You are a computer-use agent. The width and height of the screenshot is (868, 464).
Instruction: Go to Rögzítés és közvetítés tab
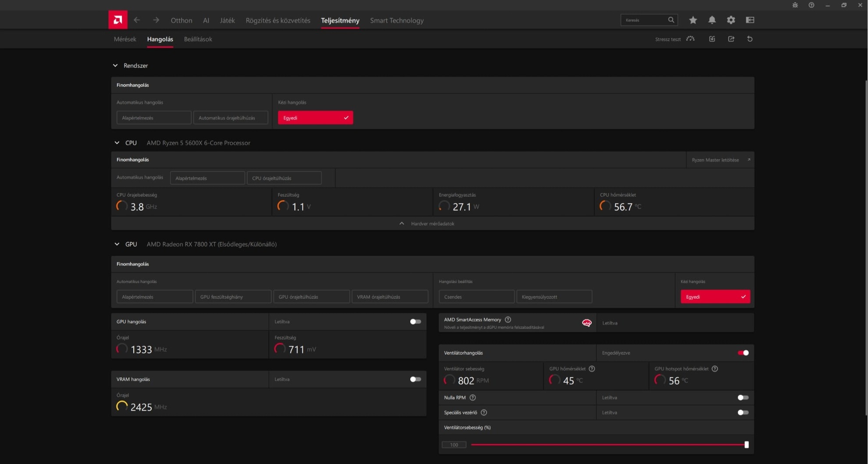click(x=278, y=21)
